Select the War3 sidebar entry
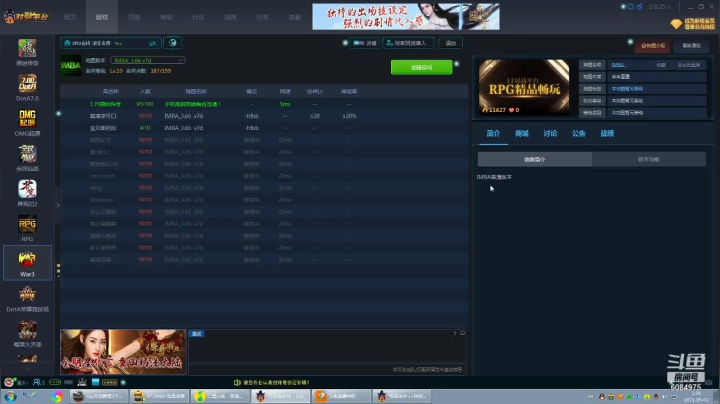720x404 pixels. 27,263
